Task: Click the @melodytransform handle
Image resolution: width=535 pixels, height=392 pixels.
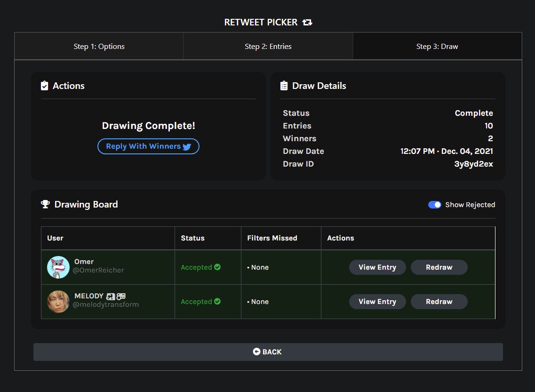Action: (106, 304)
